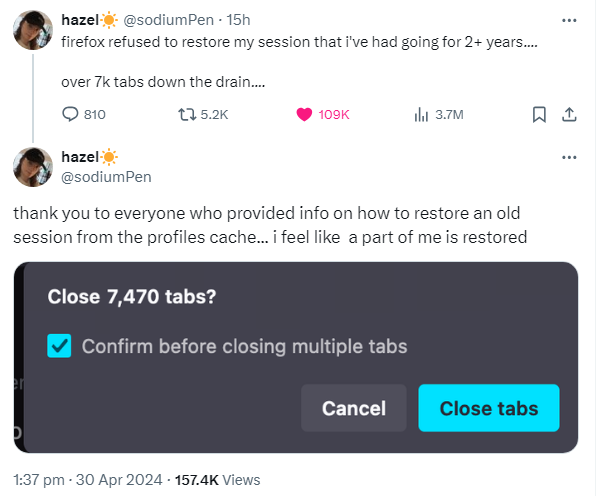Click the Cancel button in the dialog
Image resolution: width=596 pixels, height=496 pixels.
[x=354, y=408]
